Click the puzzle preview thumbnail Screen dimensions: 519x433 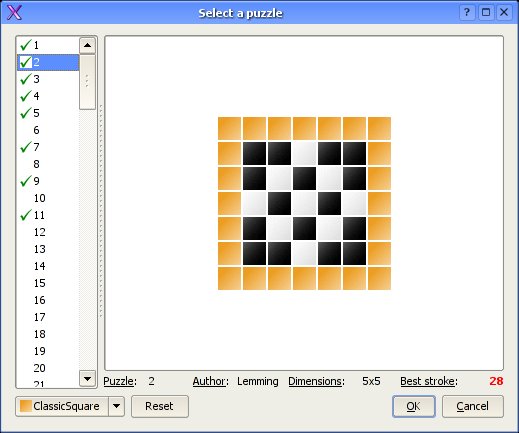point(304,203)
